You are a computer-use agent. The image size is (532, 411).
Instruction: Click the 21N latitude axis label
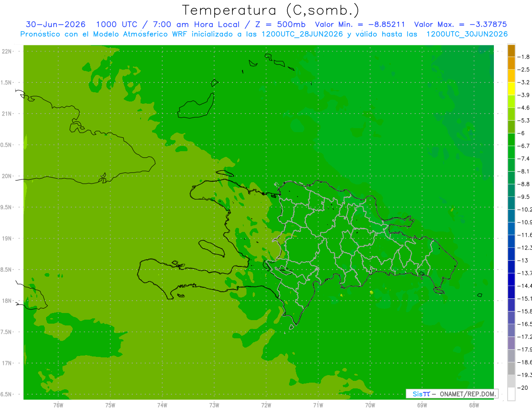pyautogui.click(x=7, y=114)
